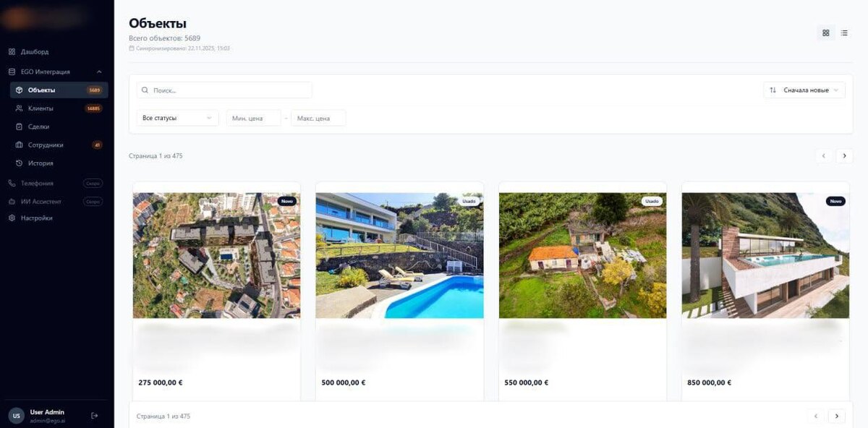Collapse the EGO Интеграция section

click(x=99, y=72)
